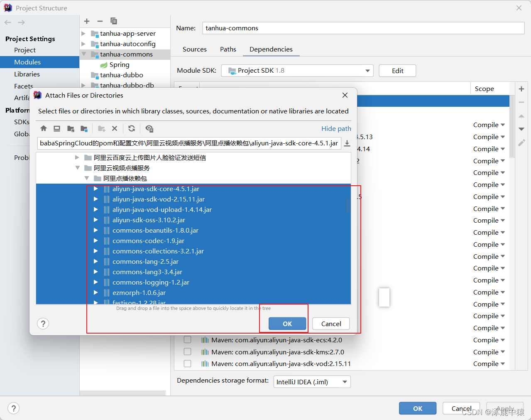Check export box for aliyun-java-sdk-kms:2.7.0
The width and height of the screenshot is (531, 420).
point(187,352)
